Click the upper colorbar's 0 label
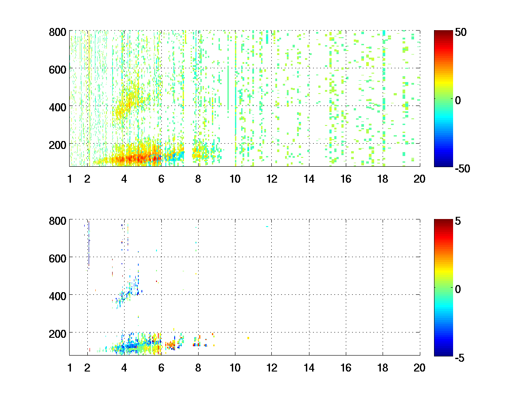This screenshot has height=399, width=532. tap(459, 101)
